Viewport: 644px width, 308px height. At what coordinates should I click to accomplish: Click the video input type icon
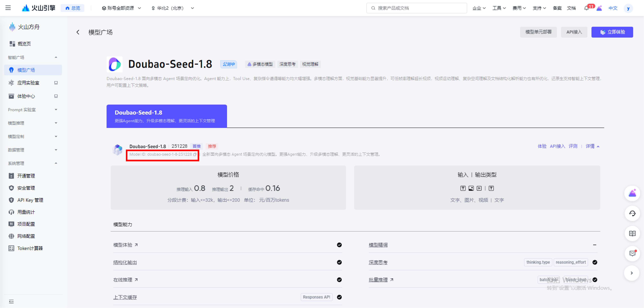[479, 188]
